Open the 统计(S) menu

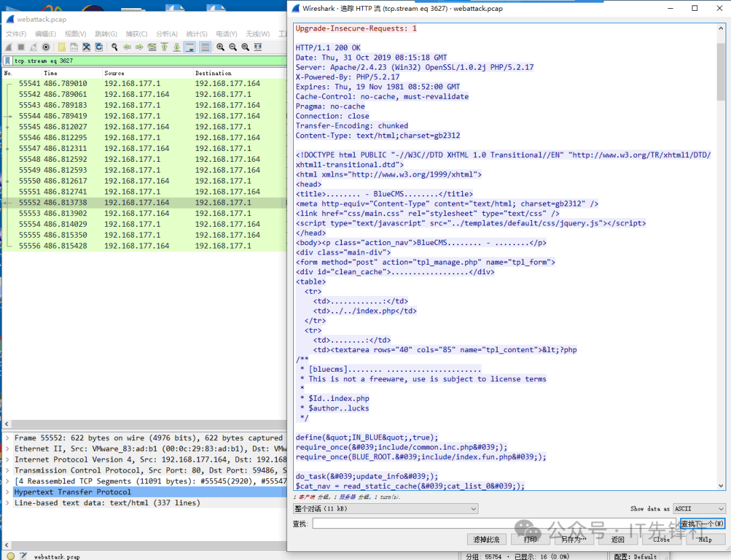pyautogui.click(x=197, y=34)
